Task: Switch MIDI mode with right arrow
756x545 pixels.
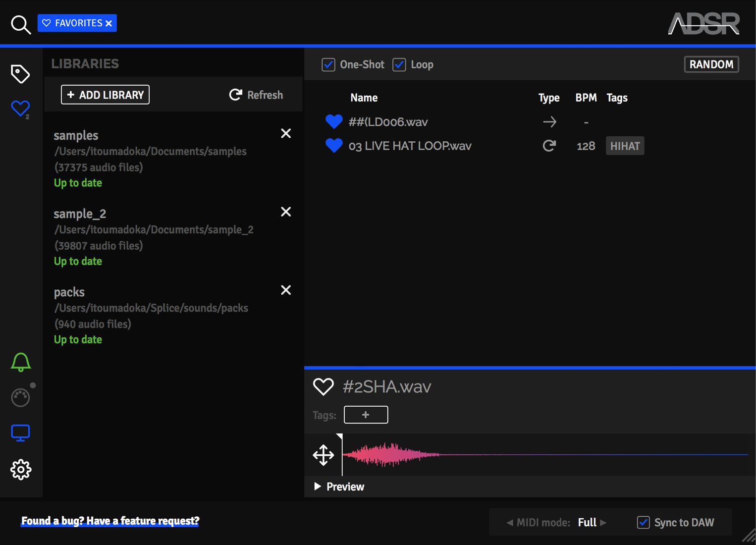Action: (x=603, y=522)
